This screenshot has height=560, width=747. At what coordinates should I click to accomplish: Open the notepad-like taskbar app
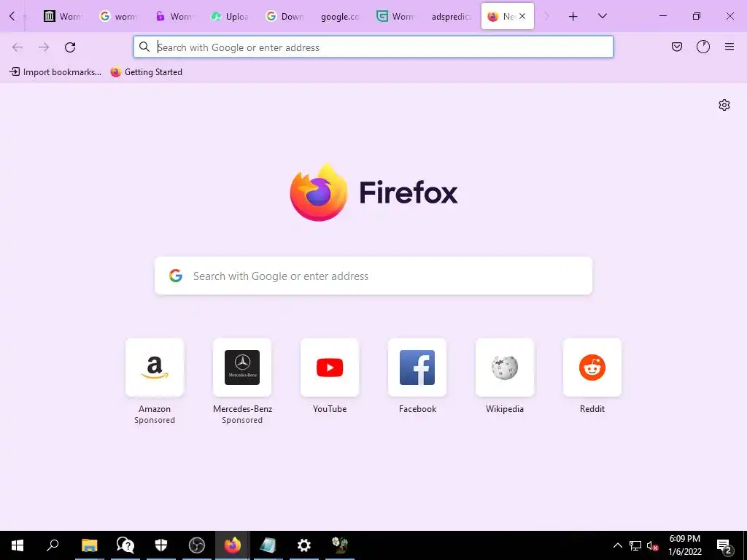[268, 545]
